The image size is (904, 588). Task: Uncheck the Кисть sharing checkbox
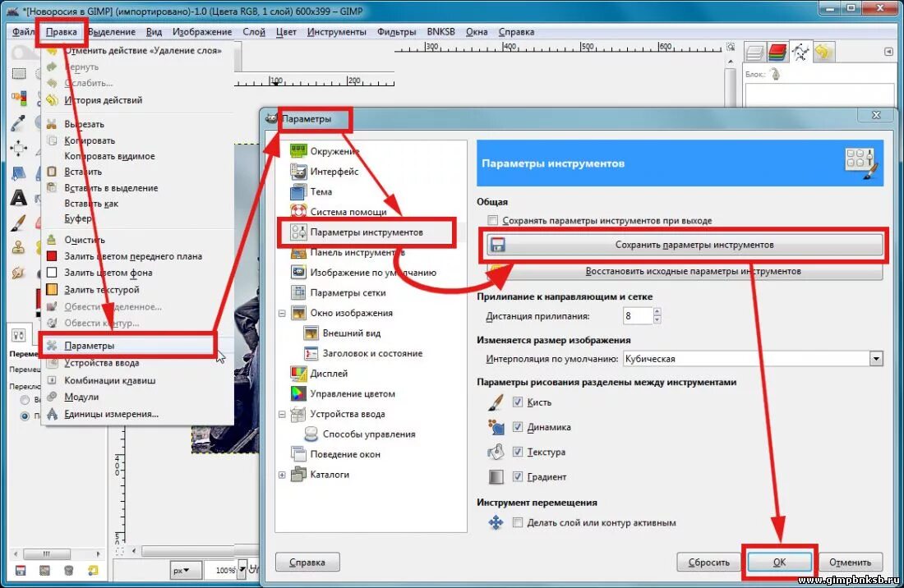(518, 402)
